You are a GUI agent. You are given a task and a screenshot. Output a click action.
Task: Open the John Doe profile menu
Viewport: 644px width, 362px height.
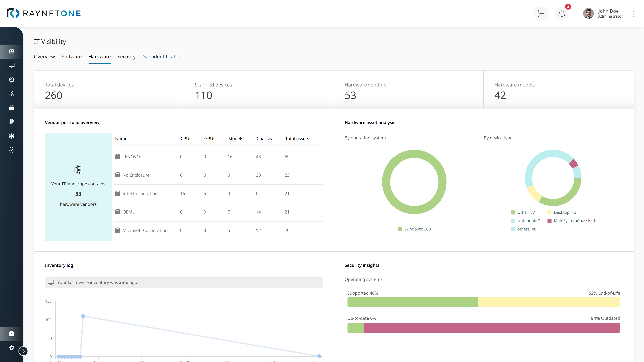click(x=603, y=13)
